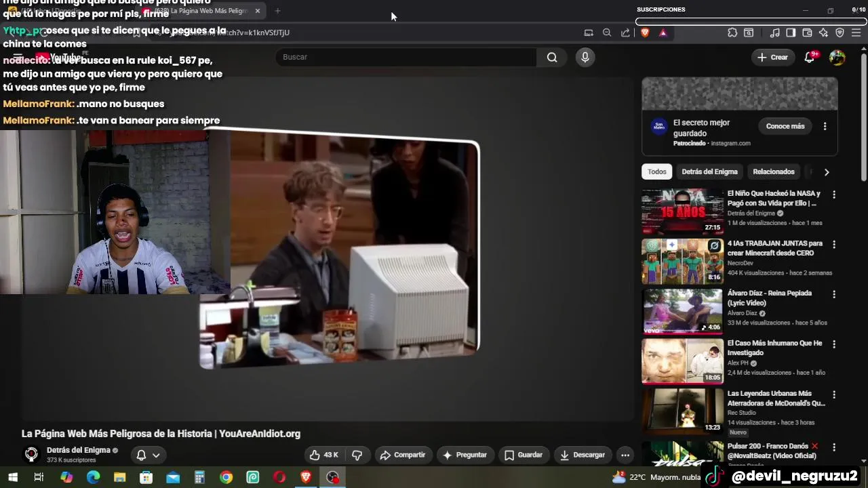Open the Brave playlist music note icon
868x488 pixels.
point(774,33)
